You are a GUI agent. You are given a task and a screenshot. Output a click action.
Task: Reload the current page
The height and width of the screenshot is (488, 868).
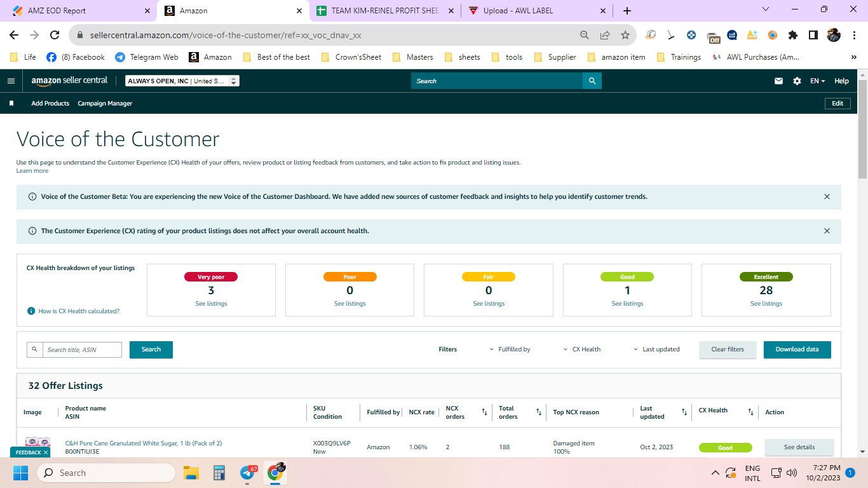[55, 35]
